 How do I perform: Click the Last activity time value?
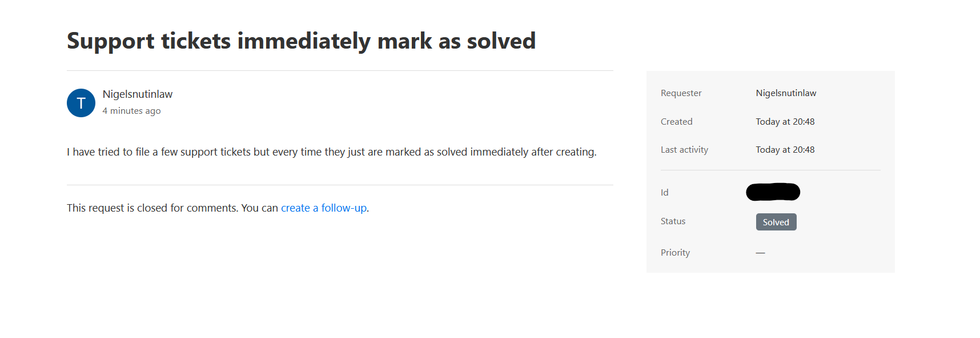tap(785, 150)
